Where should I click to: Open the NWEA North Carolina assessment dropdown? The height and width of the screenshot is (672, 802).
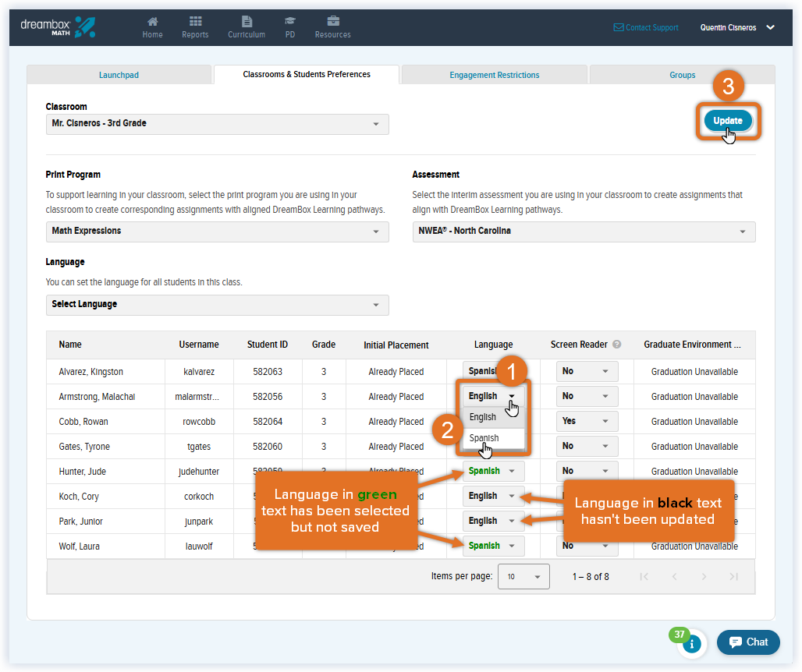pyautogui.click(x=584, y=232)
